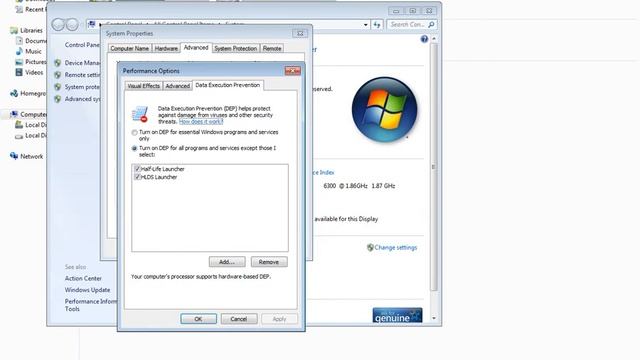Click the Homegroup icon in Explorer tree
Screen dimensions: 640x360
coord(14,93)
